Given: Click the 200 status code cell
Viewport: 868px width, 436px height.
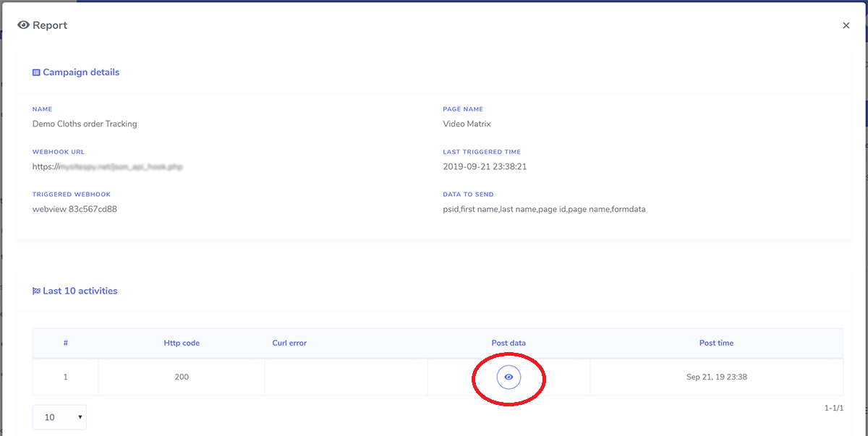Looking at the screenshot, I should click(x=181, y=376).
